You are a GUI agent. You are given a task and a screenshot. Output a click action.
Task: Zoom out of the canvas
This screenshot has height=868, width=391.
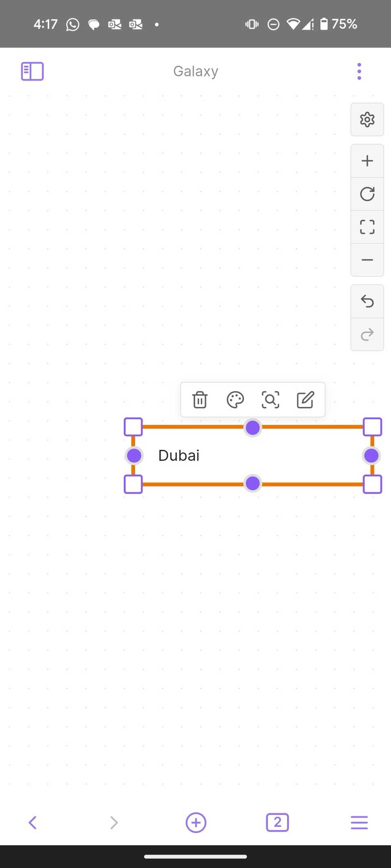367,260
